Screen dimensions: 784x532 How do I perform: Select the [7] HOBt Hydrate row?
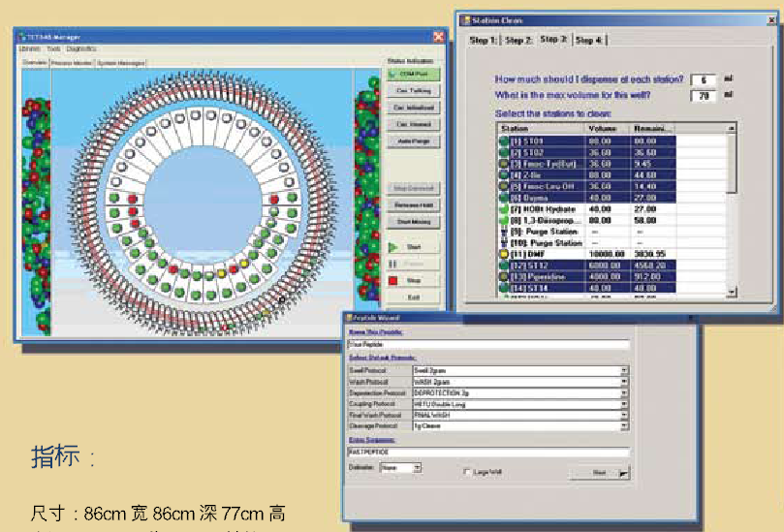pyautogui.click(x=587, y=209)
